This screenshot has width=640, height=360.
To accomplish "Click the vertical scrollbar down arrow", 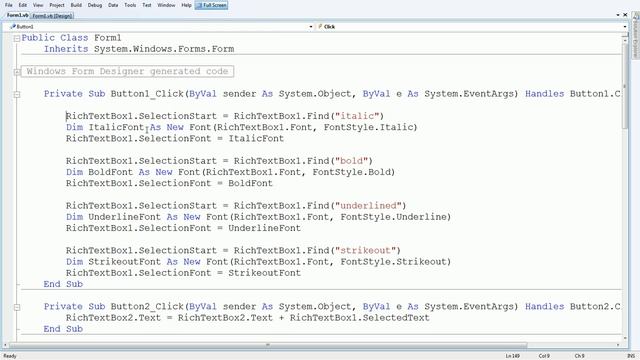I will click(625, 338).
